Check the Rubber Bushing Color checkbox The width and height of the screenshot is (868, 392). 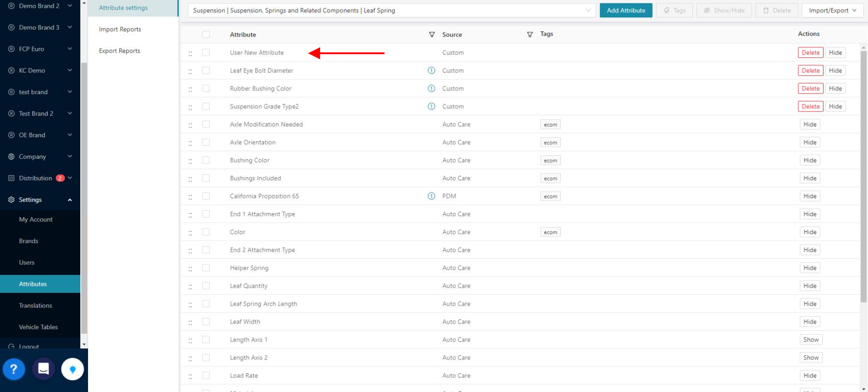click(x=206, y=88)
